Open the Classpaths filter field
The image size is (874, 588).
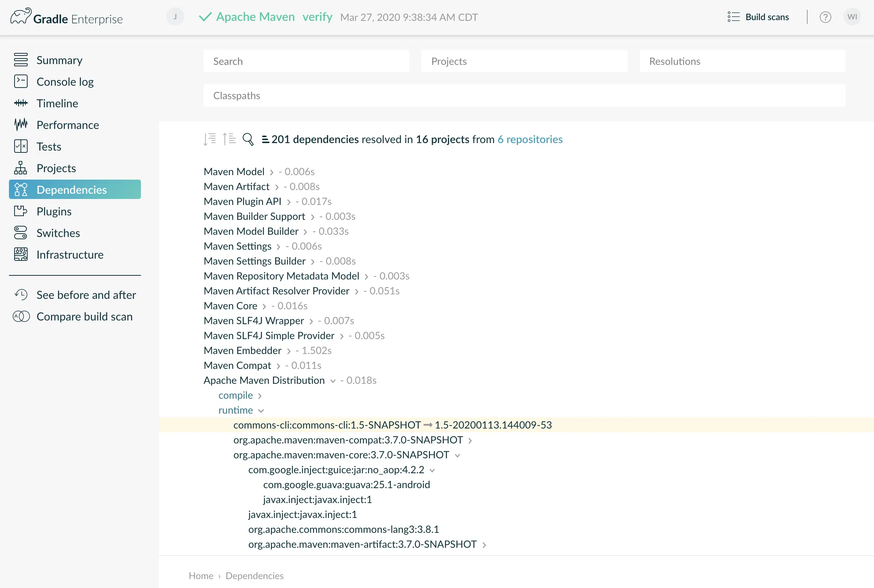(x=524, y=95)
